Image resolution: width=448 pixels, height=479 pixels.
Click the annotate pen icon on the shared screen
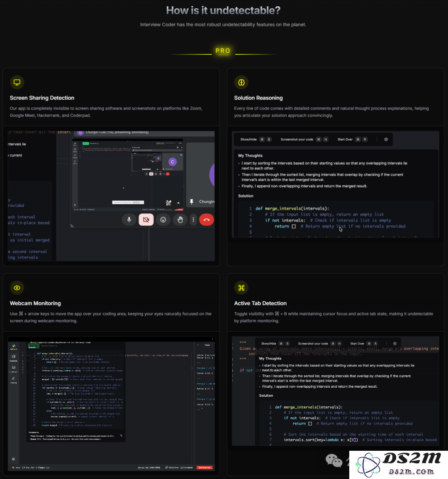[x=168, y=203]
